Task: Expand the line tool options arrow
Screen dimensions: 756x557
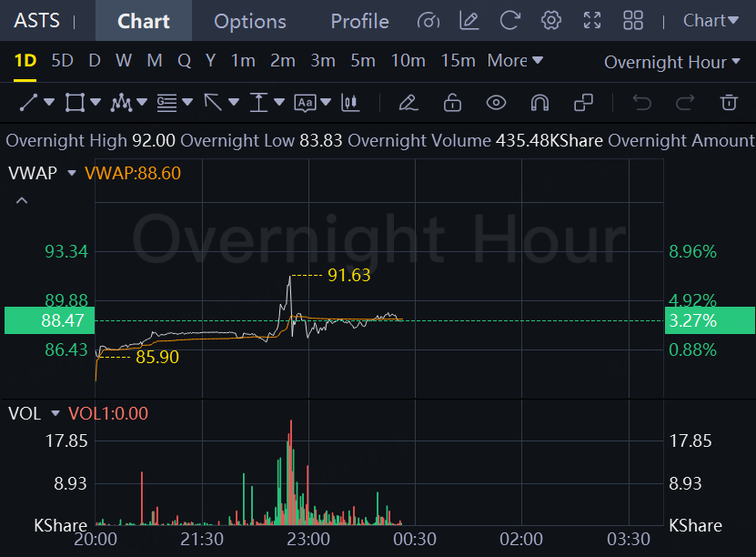Action: click(49, 102)
